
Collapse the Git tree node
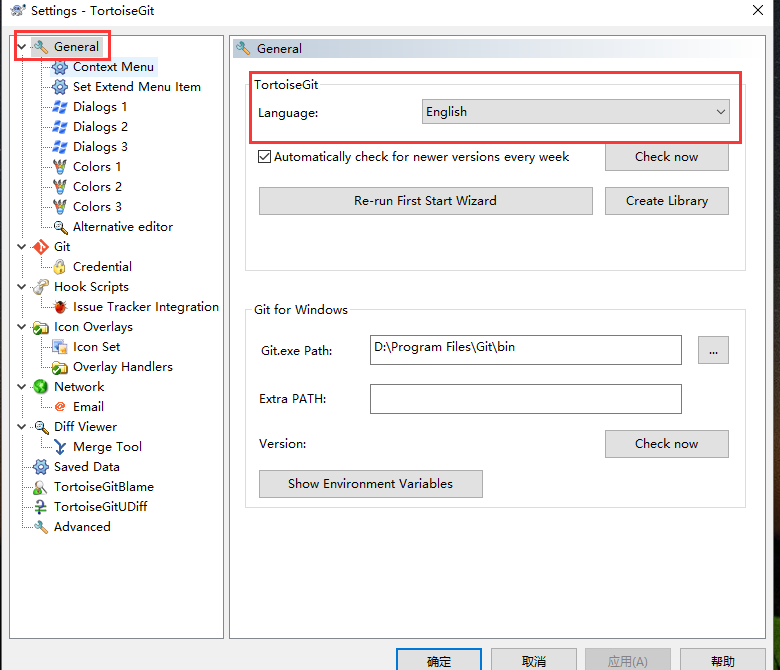[21, 247]
